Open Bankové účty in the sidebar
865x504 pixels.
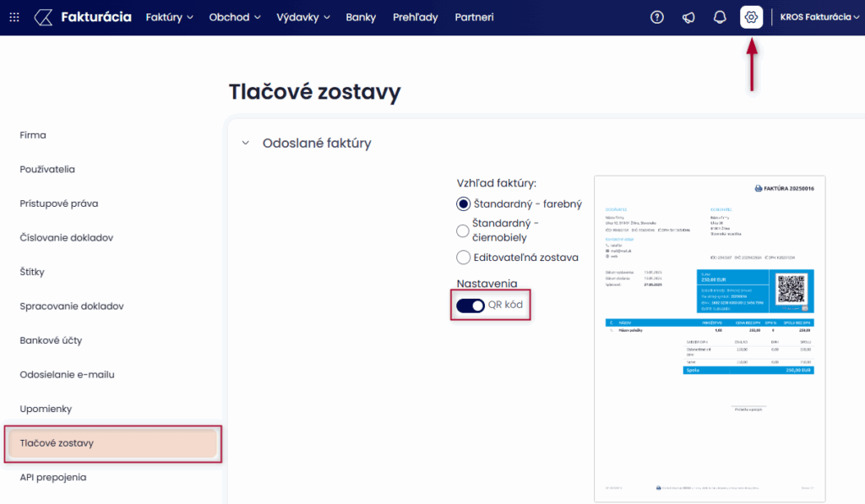point(51,340)
